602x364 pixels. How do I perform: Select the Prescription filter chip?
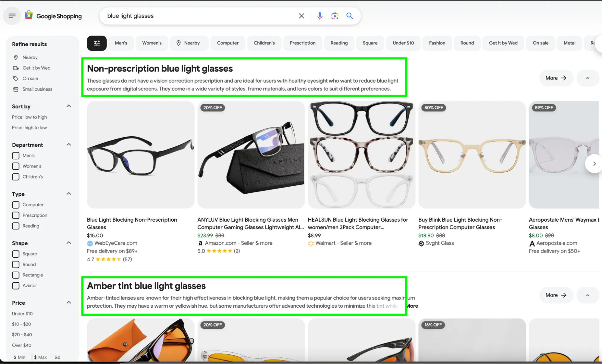click(303, 43)
